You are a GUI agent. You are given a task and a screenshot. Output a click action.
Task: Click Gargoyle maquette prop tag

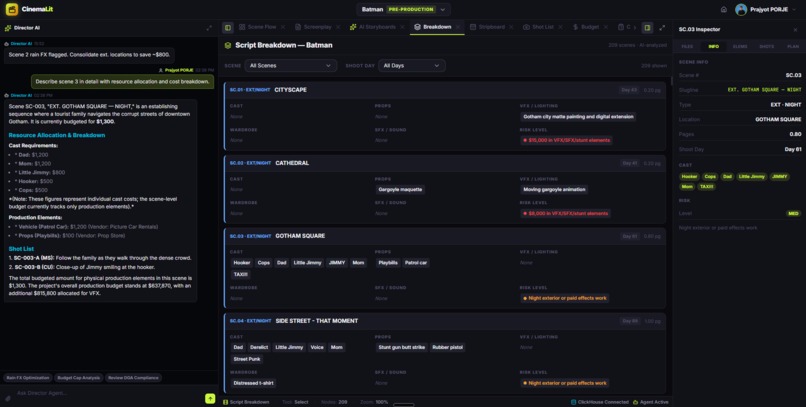[x=400, y=190]
